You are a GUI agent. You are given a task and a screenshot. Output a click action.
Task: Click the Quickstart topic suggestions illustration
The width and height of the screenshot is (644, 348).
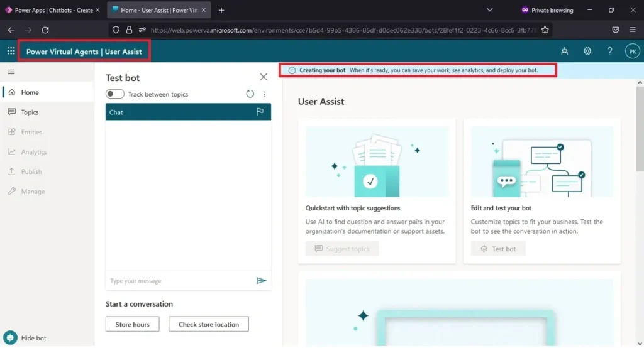click(377, 161)
